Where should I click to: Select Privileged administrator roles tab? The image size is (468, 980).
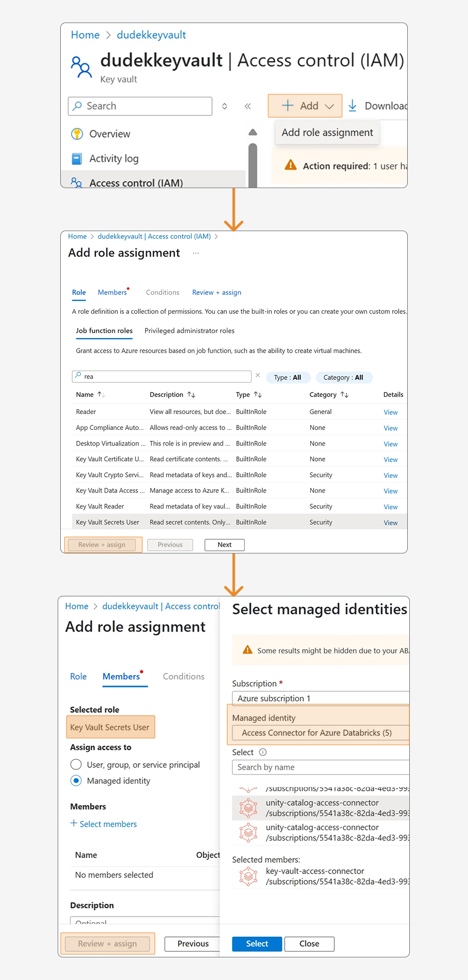(x=189, y=331)
